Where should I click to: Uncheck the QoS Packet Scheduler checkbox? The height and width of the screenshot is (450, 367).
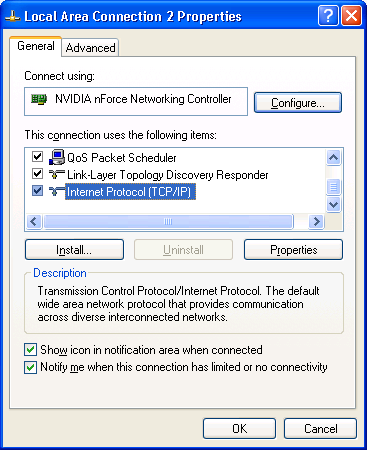(37, 156)
